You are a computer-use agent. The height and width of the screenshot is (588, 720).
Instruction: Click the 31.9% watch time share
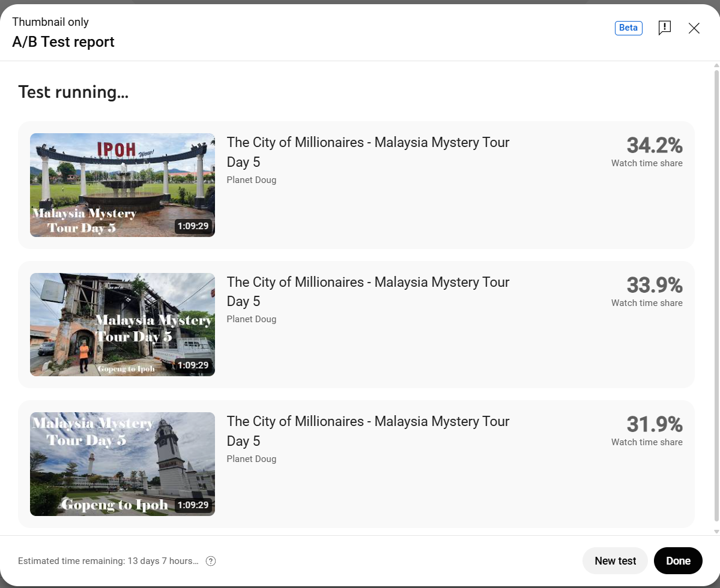click(x=654, y=424)
